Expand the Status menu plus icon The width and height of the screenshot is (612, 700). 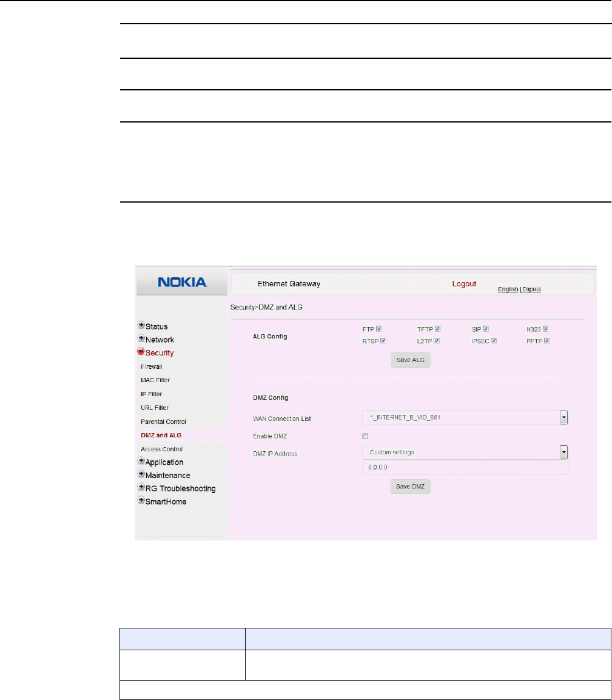141,325
